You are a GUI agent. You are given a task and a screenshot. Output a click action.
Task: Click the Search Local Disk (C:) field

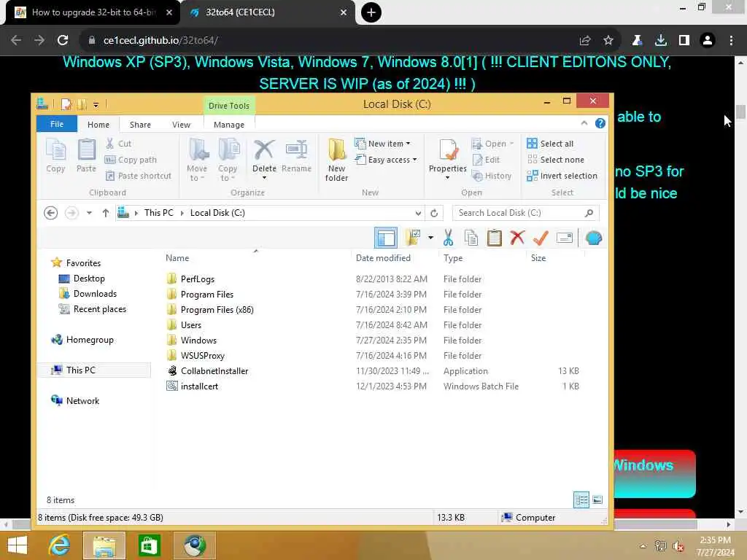[x=525, y=213]
